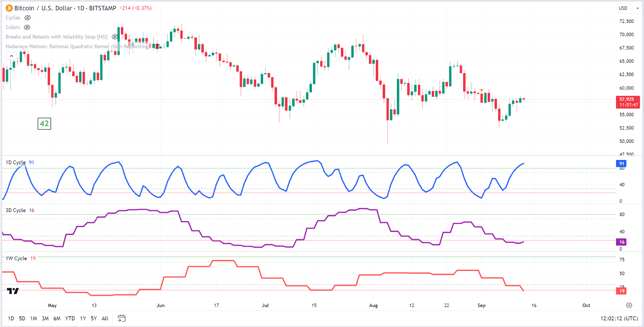Toggle visibility of Cycles indicator
644x327 pixels.
point(27,18)
